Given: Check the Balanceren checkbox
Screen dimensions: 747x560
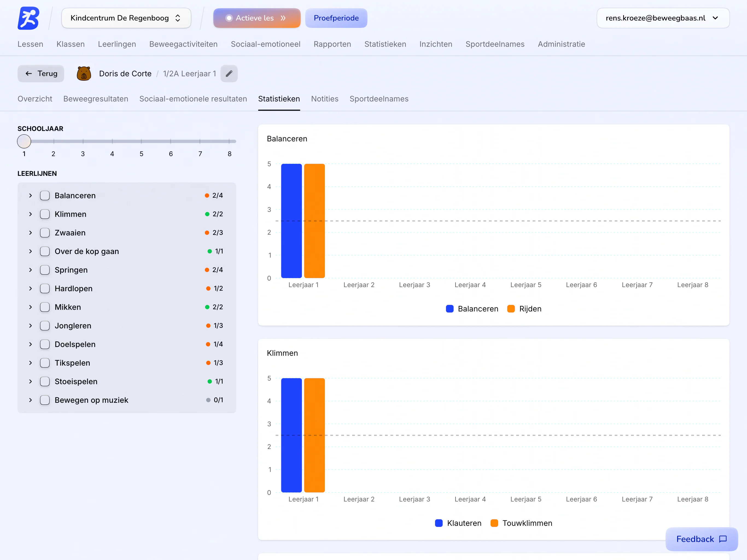Looking at the screenshot, I should [x=45, y=196].
